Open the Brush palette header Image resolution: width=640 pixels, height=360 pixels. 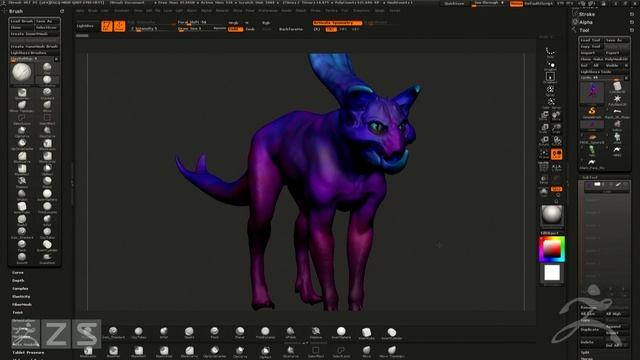tap(16, 11)
